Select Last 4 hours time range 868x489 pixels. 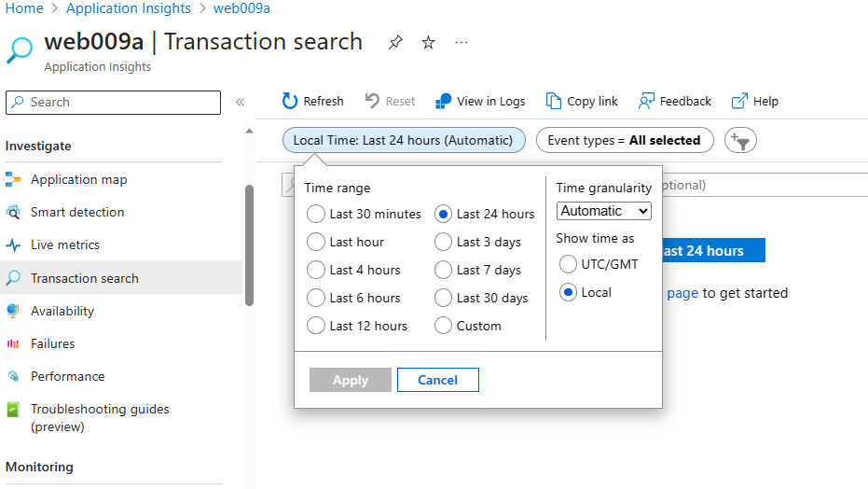point(315,270)
